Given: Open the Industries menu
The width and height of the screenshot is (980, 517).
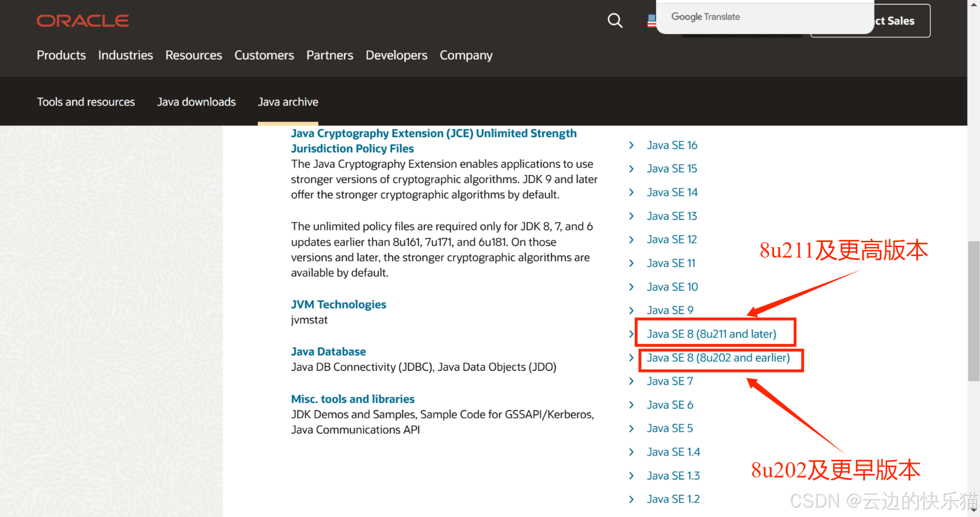Looking at the screenshot, I should pos(125,55).
